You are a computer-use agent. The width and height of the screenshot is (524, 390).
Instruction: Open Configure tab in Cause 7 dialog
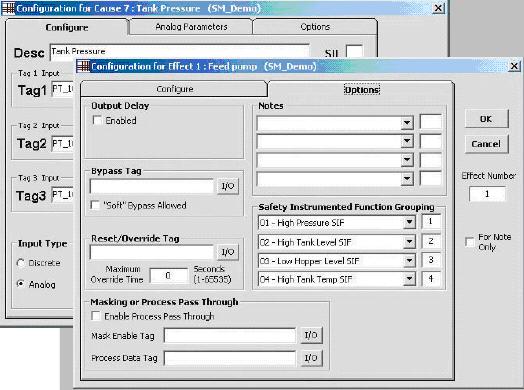[67, 27]
